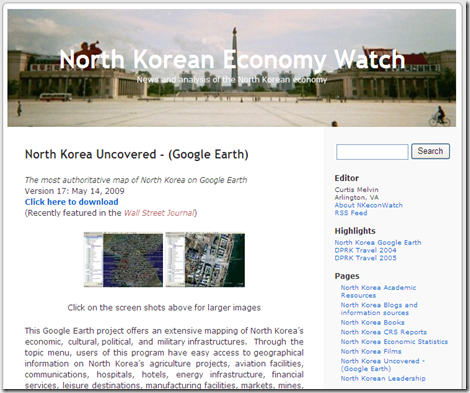Click the 'Editor' sidebar heading
This screenshot has width=470, height=393.
click(347, 178)
